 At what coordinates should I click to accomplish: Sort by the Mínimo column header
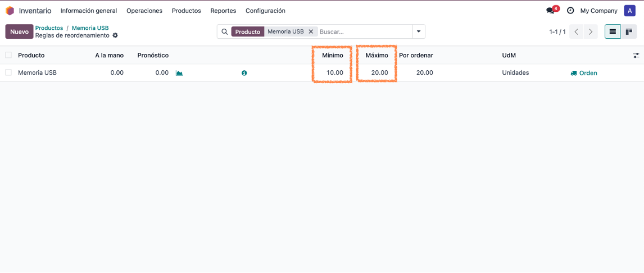333,56
